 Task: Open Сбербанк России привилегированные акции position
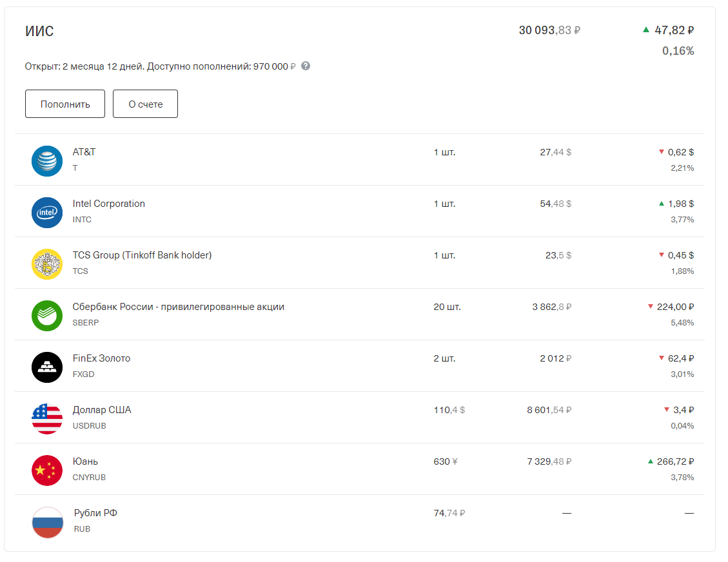click(x=178, y=307)
